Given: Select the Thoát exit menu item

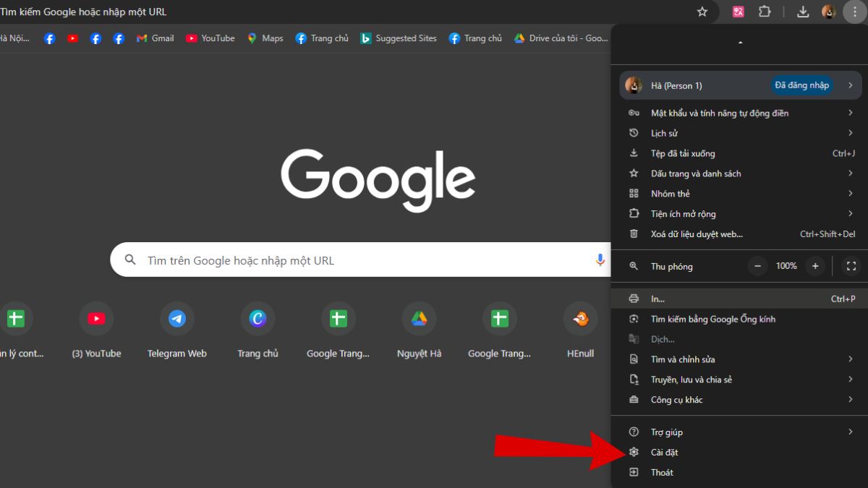Looking at the screenshot, I should click(x=741, y=472).
